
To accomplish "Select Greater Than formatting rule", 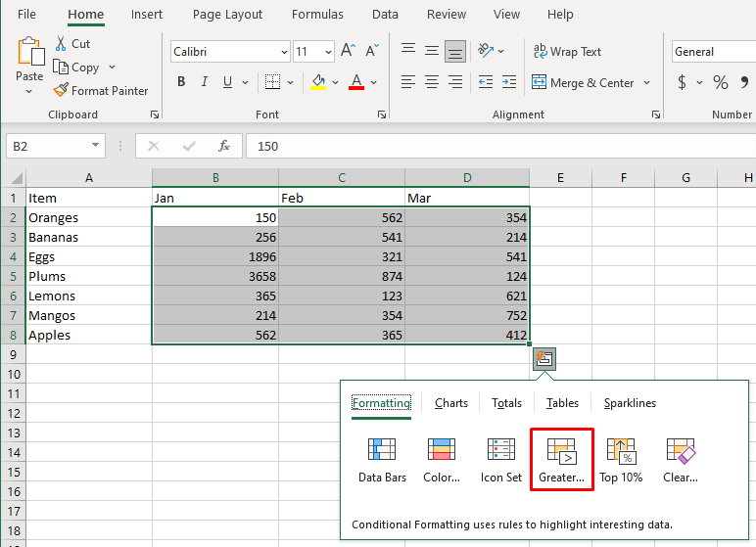I will click(561, 460).
